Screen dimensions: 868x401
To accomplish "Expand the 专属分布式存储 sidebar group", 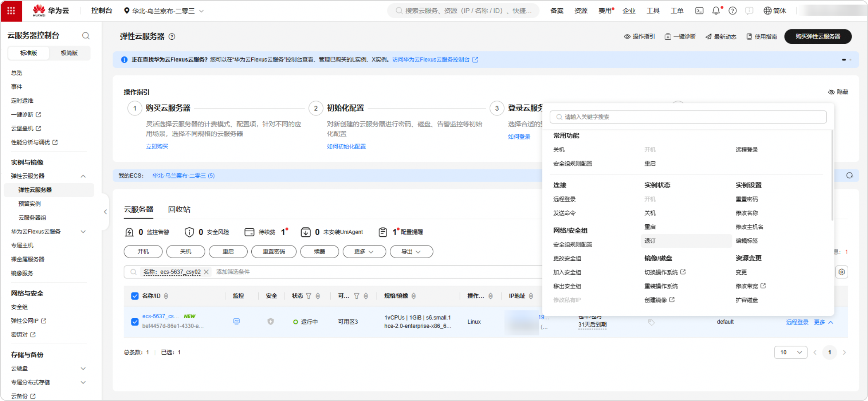I will pos(83,382).
